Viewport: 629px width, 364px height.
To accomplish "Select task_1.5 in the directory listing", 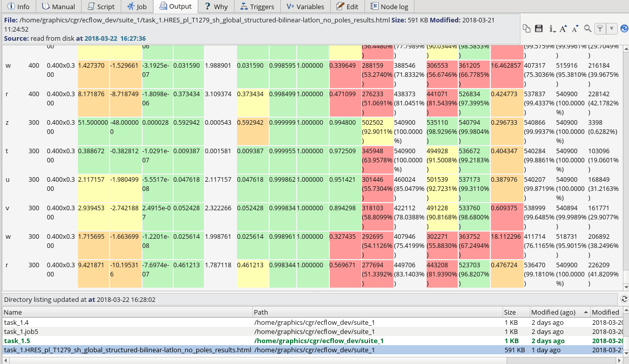I will click(17, 341).
